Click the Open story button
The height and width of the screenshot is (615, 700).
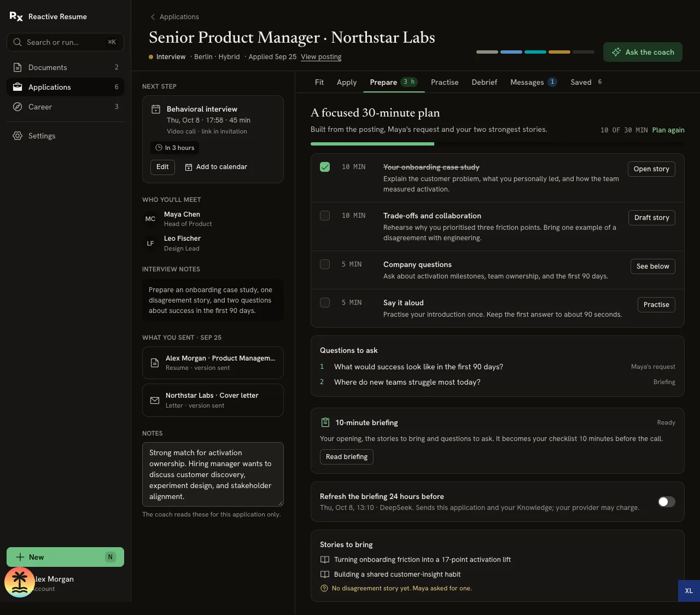pyautogui.click(x=651, y=169)
